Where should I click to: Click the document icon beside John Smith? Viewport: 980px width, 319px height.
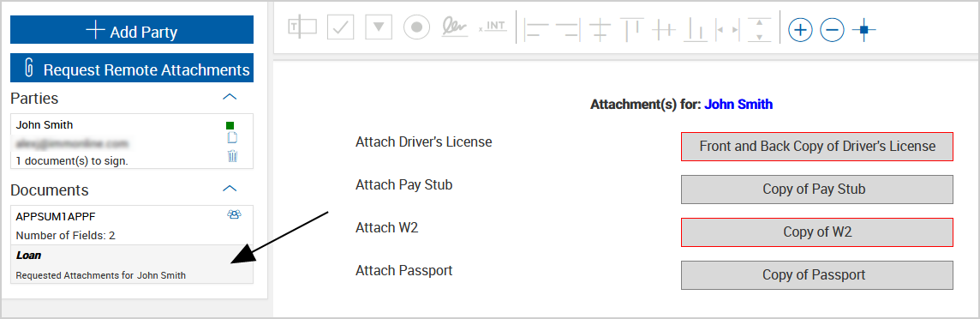click(232, 137)
